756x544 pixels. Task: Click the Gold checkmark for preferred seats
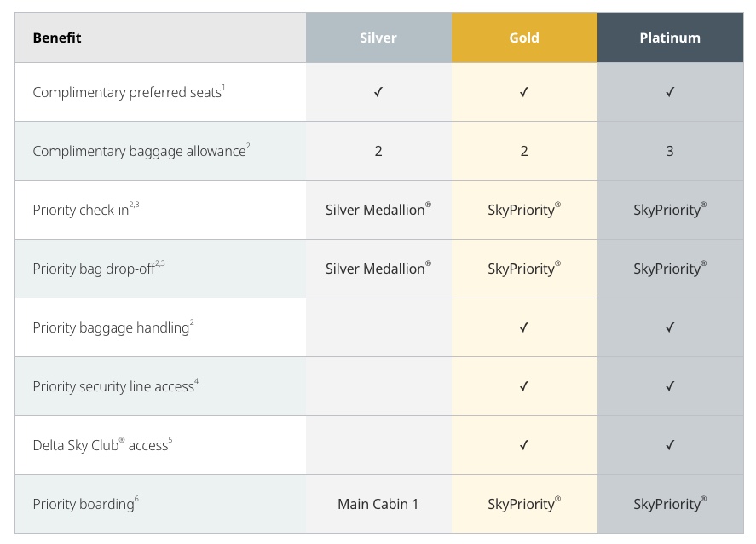pyautogui.click(x=524, y=92)
